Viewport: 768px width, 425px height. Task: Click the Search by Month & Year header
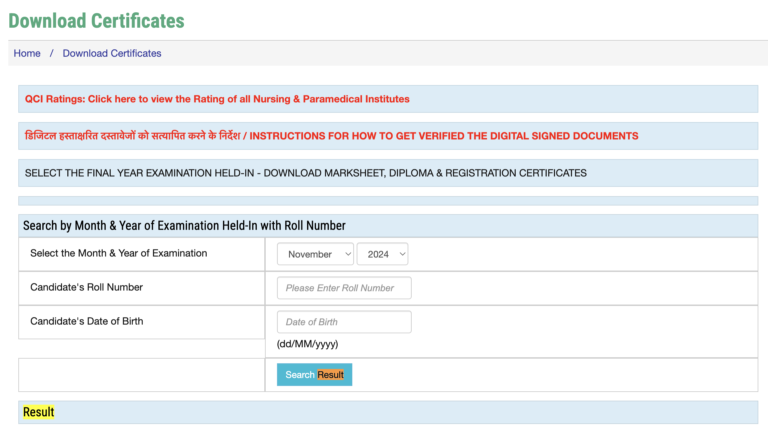click(x=184, y=226)
